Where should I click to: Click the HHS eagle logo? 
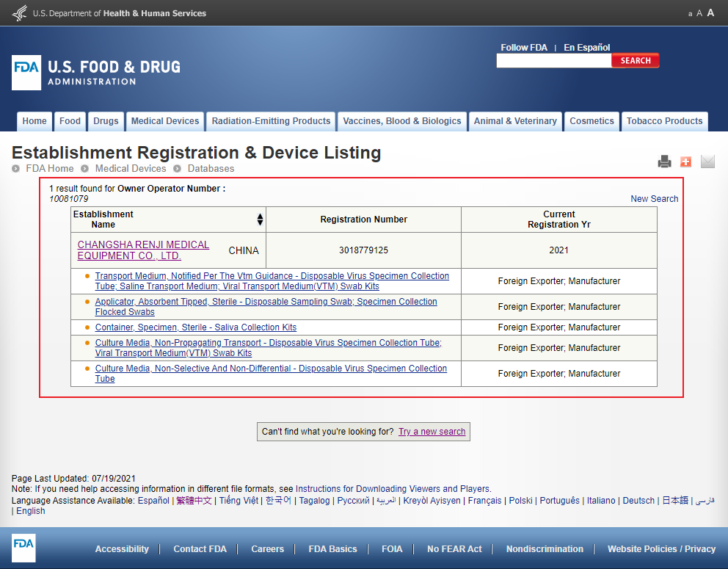(x=20, y=12)
